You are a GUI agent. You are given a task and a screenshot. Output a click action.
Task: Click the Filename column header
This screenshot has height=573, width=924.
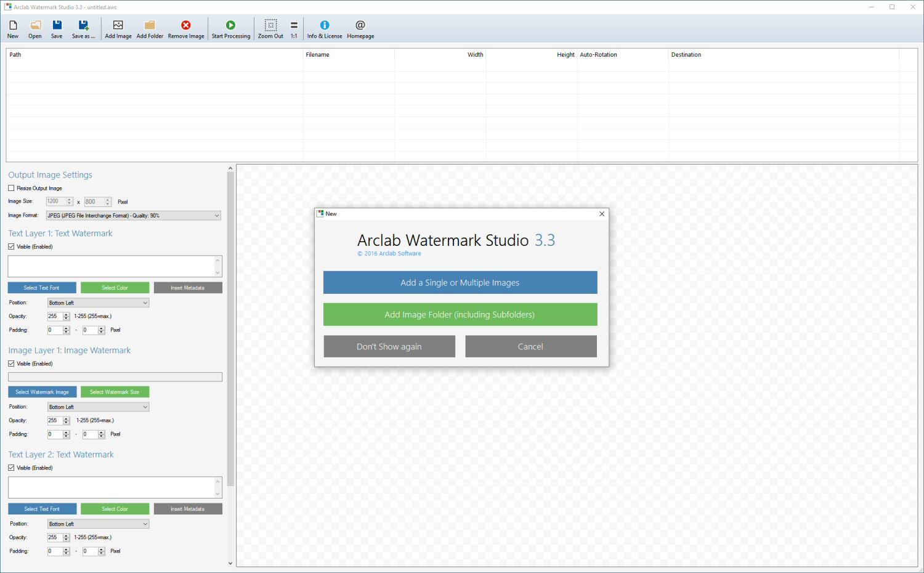(x=349, y=55)
